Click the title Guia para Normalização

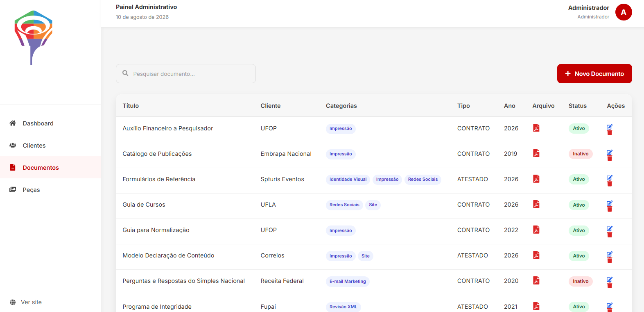[156, 230]
